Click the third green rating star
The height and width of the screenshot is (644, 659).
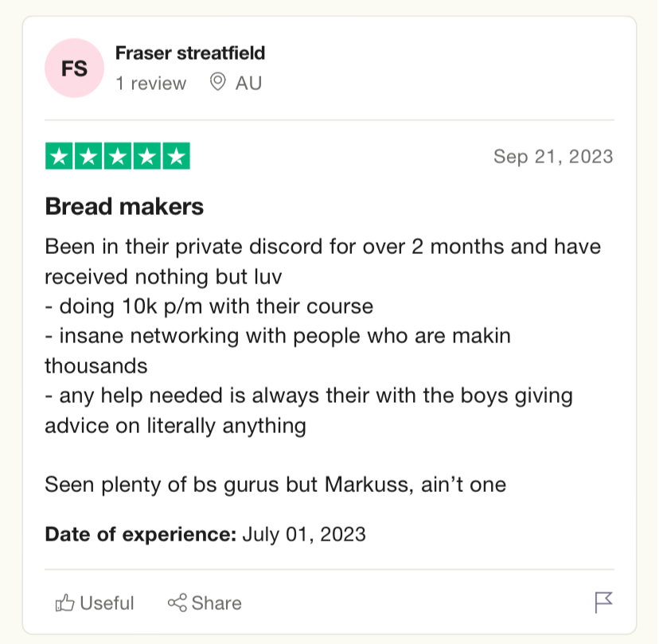(x=118, y=156)
